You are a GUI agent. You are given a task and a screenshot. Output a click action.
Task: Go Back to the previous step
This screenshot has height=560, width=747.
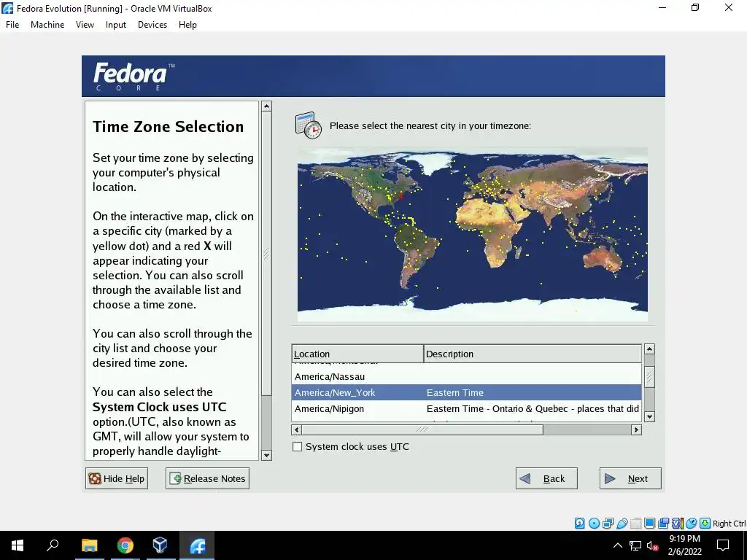(546, 478)
